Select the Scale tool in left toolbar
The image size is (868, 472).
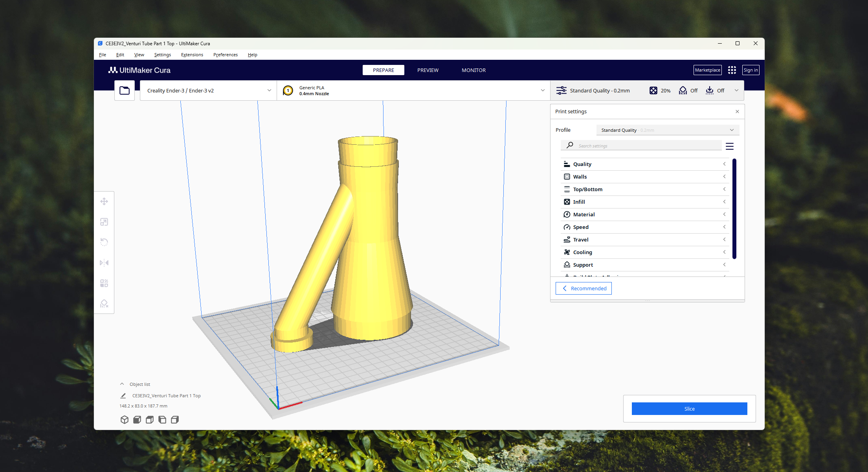[x=104, y=222]
